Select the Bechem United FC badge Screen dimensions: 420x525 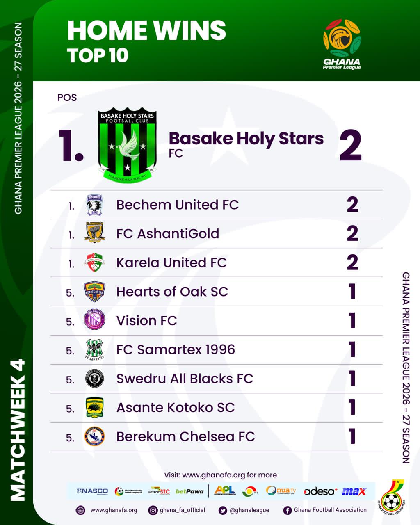(x=94, y=205)
